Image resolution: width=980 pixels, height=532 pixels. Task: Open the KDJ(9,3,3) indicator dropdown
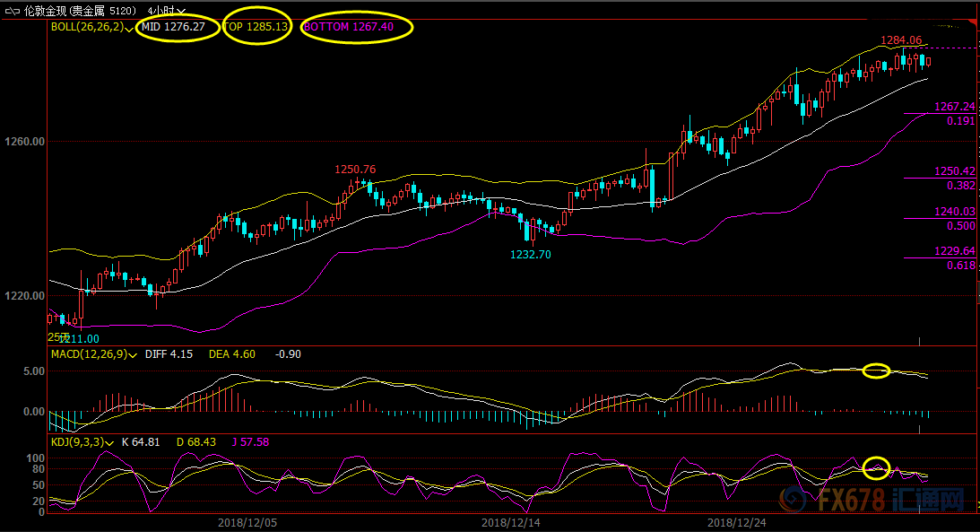coord(110,442)
